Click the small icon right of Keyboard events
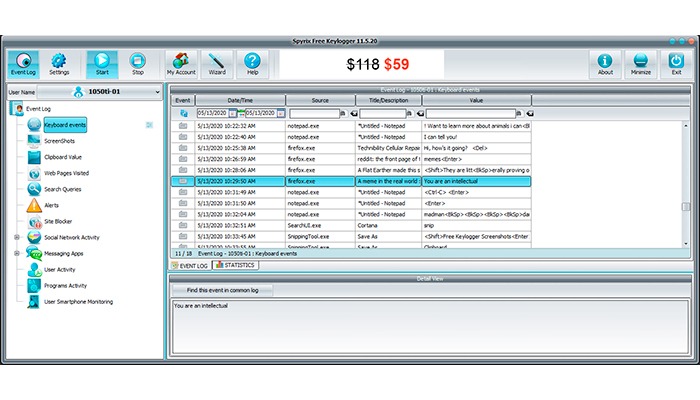The width and height of the screenshot is (700, 400). (x=149, y=125)
